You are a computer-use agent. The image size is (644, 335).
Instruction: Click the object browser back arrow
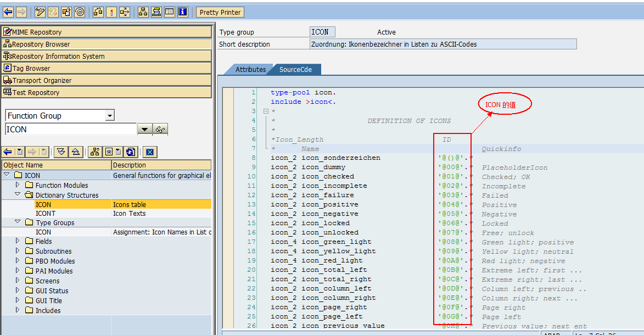[8, 152]
